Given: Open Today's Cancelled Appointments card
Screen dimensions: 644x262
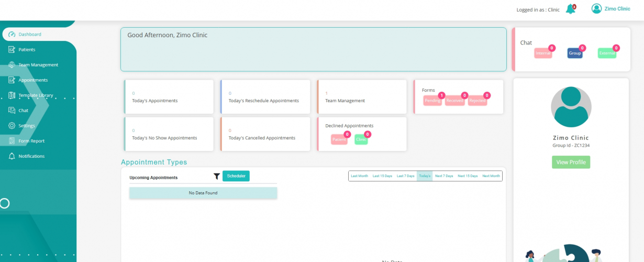Looking at the screenshot, I should coord(265,134).
